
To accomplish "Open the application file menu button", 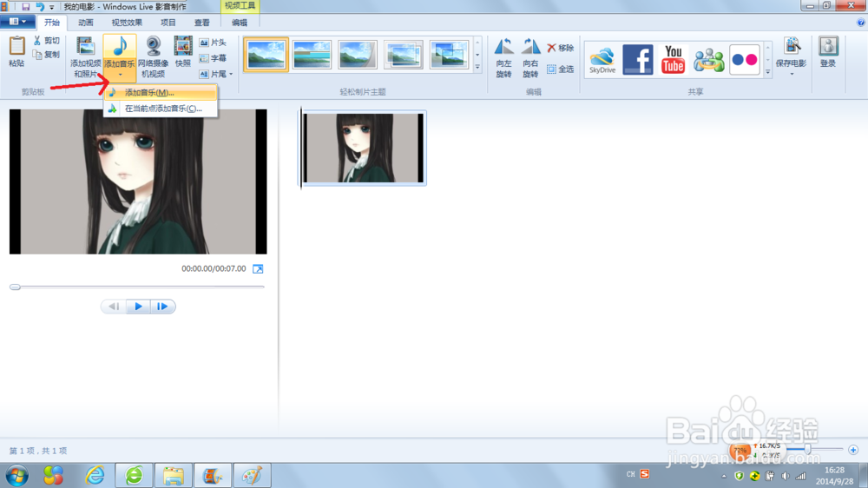I will [x=17, y=22].
